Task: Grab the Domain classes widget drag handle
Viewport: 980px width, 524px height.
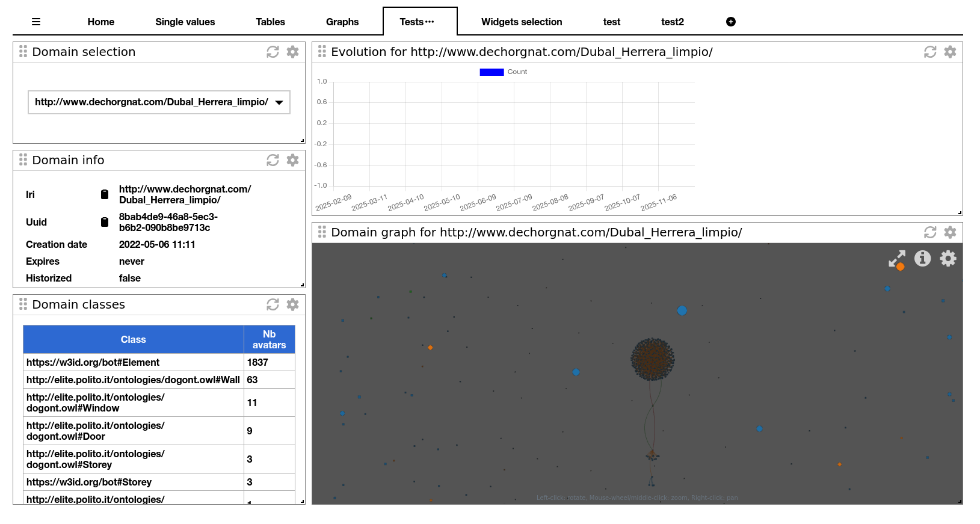Action: click(x=23, y=304)
